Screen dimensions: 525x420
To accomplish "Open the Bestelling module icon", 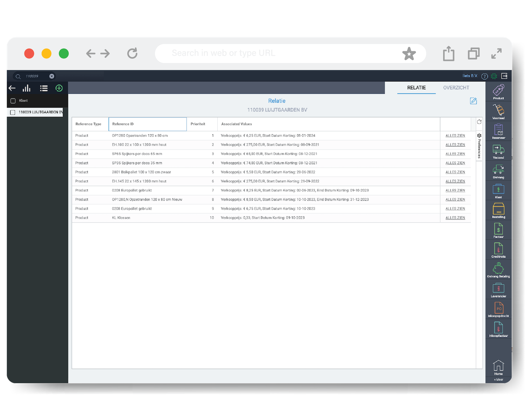I will (x=498, y=211).
